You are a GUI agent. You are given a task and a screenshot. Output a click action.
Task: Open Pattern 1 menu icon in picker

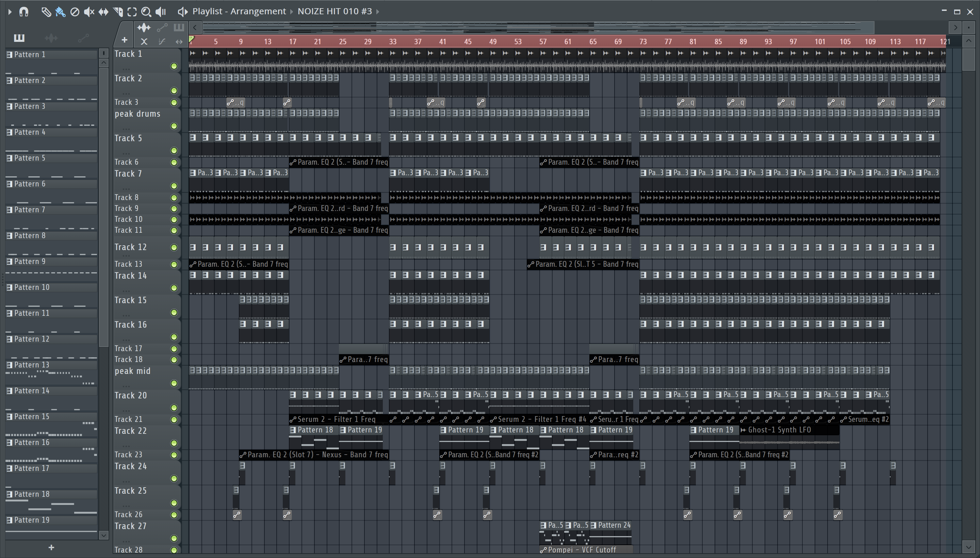pos(9,55)
